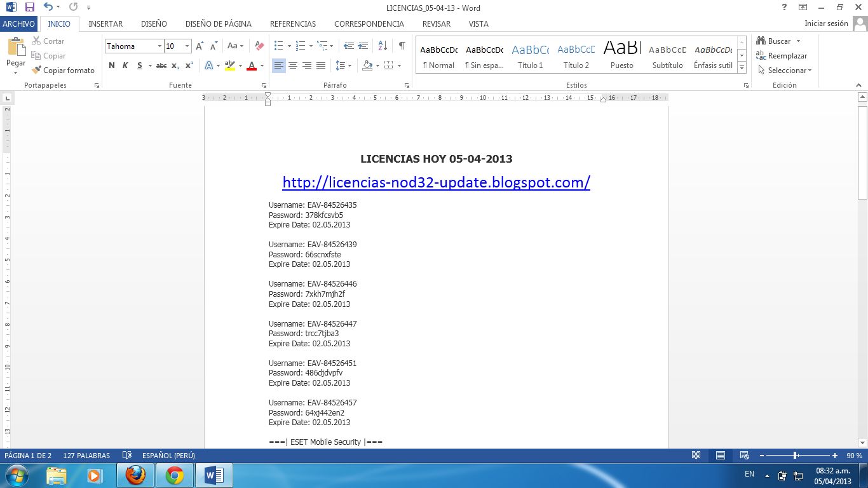Click the Pegar clipboard icon

pyautogui.click(x=16, y=48)
